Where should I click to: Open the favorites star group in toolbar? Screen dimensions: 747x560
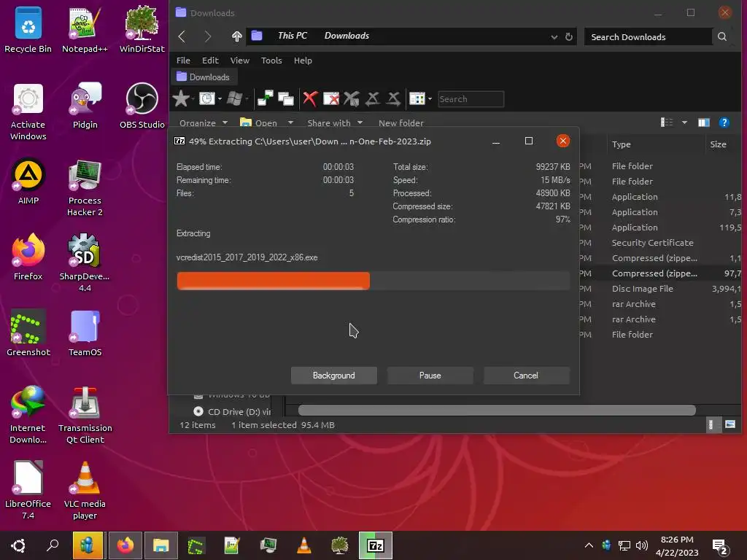[x=181, y=98]
